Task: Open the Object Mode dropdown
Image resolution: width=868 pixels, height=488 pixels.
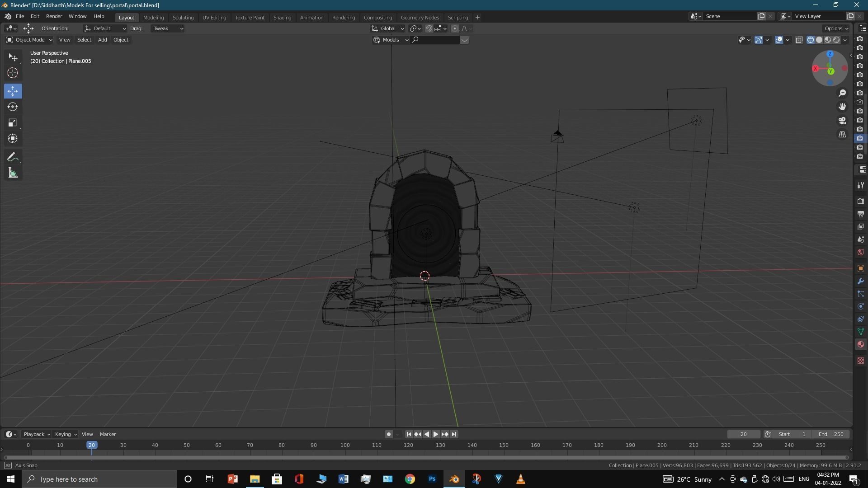Action: point(29,40)
